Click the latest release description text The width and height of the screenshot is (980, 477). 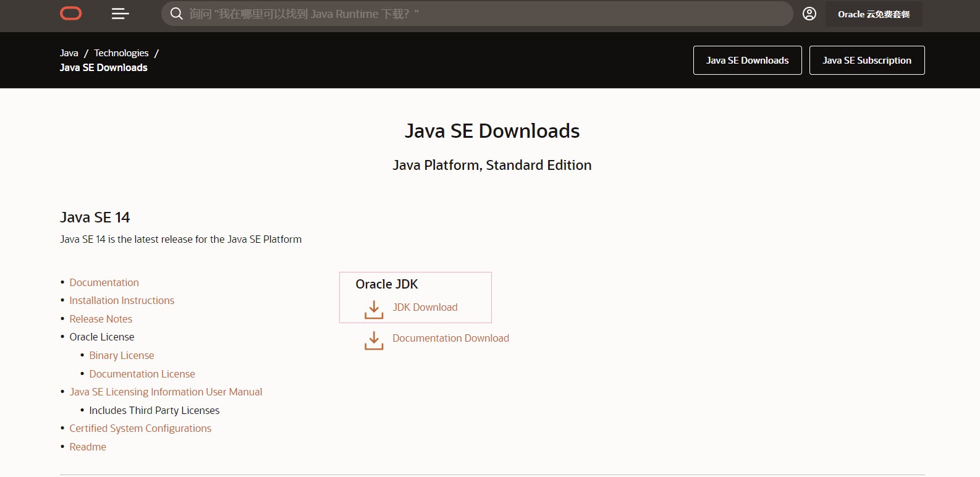181,239
